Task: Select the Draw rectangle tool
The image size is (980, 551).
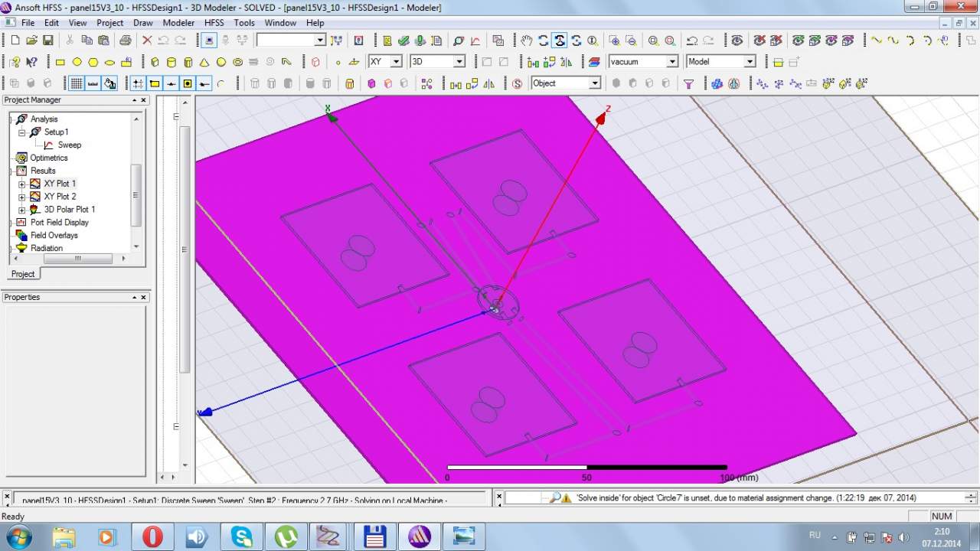Action: click(x=60, y=62)
